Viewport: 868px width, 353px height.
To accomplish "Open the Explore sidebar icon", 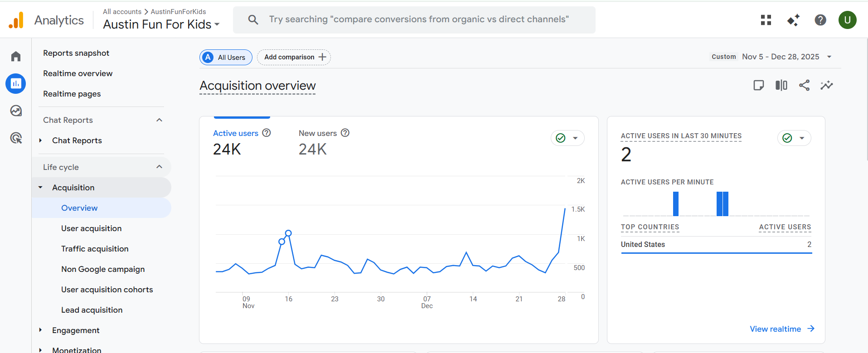I will point(16,111).
